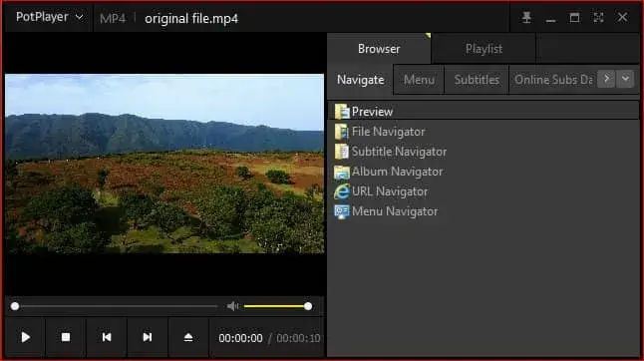Mute audio via the speaker icon
Viewport: 644px width, 361px height.
tap(232, 306)
